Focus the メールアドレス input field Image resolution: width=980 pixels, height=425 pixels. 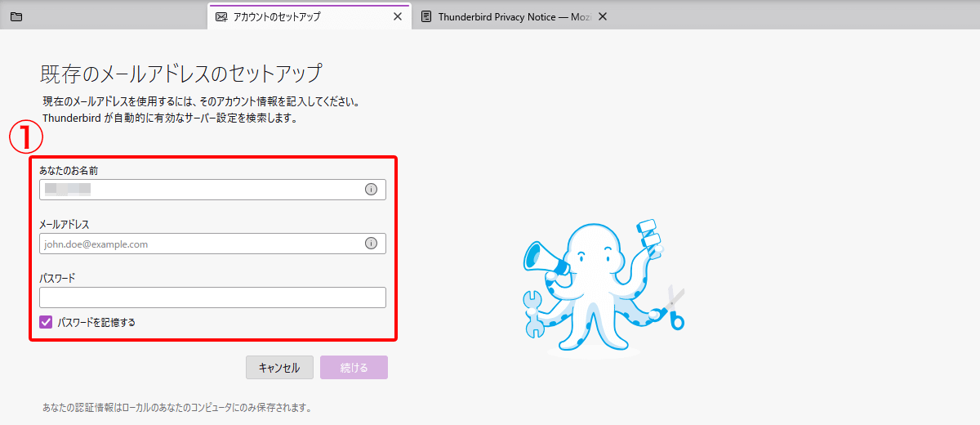click(212, 244)
